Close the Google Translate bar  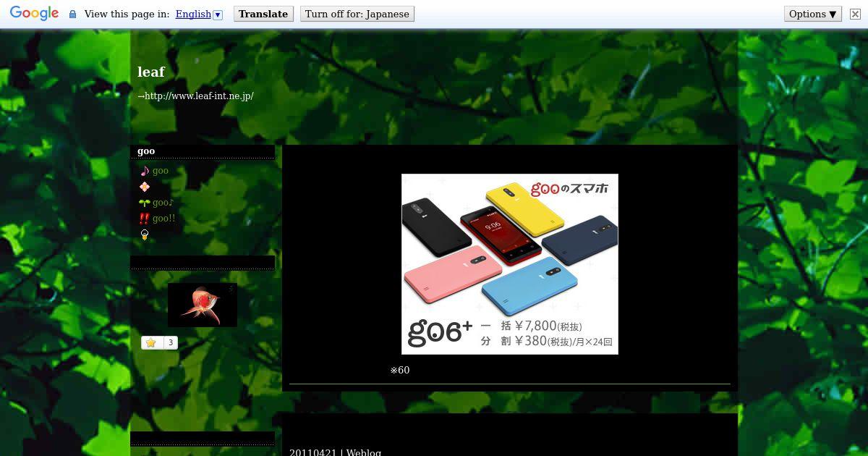pos(855,14)
